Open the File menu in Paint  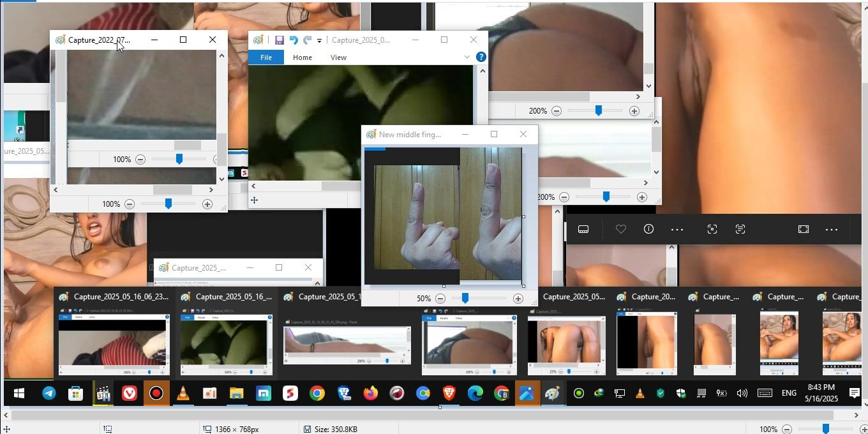[266, 57]
